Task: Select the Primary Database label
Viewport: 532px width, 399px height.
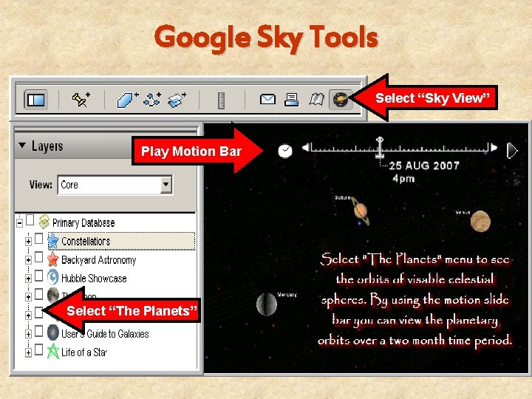Action: coord(83,223)
